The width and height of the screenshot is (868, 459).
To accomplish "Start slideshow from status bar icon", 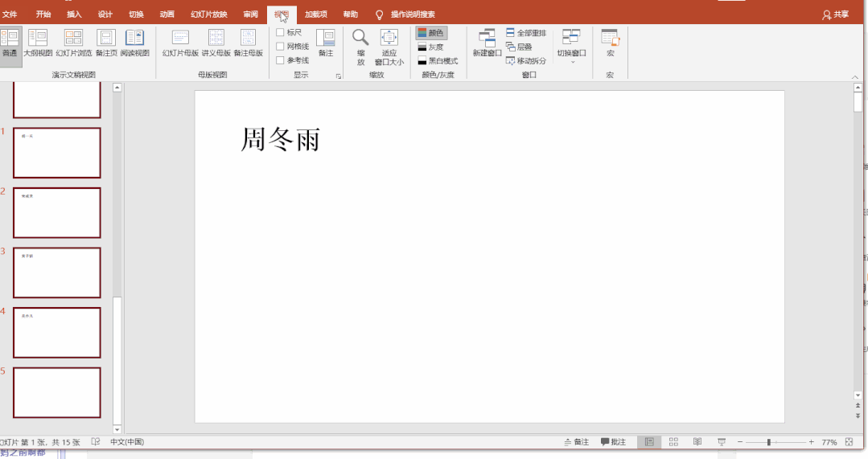I will coord(722,442).
